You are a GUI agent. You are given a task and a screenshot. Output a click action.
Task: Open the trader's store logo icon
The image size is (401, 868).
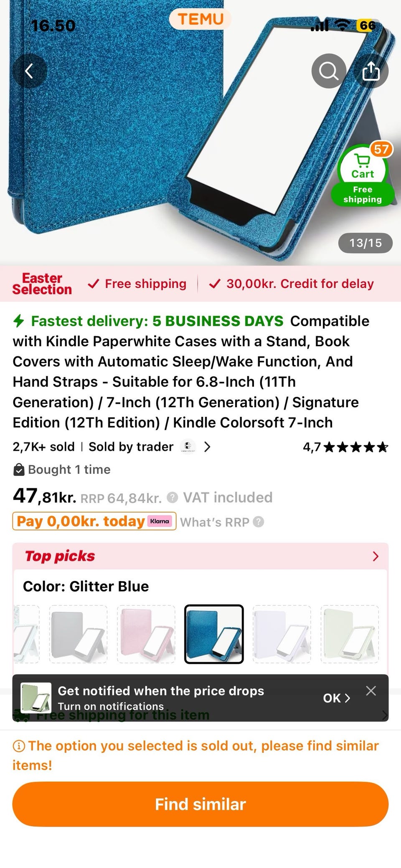coord(188,447)
